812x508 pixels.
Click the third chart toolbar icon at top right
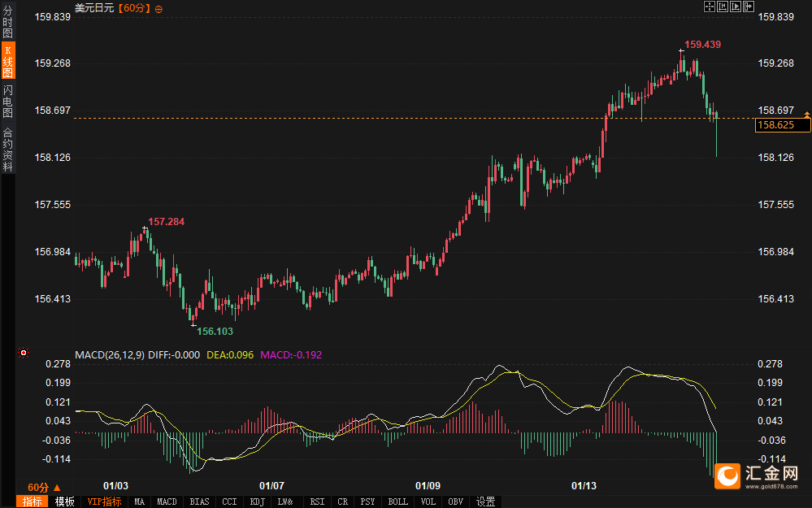tap(735, 7)
